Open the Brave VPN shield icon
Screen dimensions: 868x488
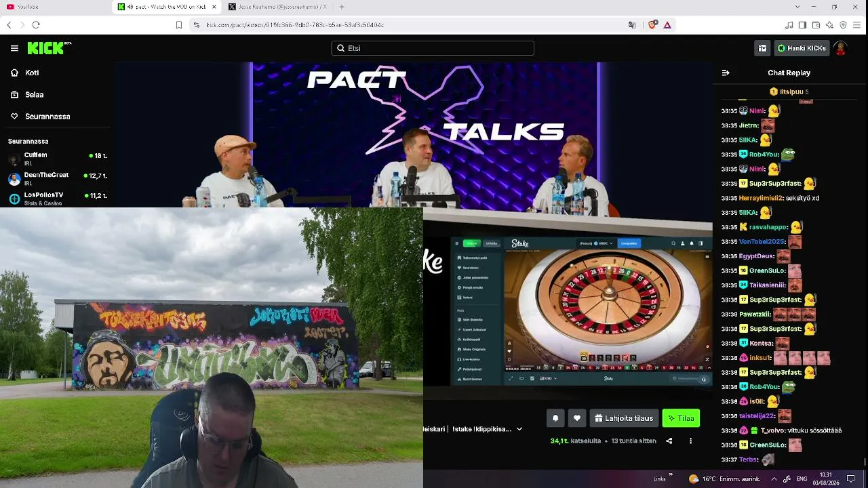tap(843, 25)
